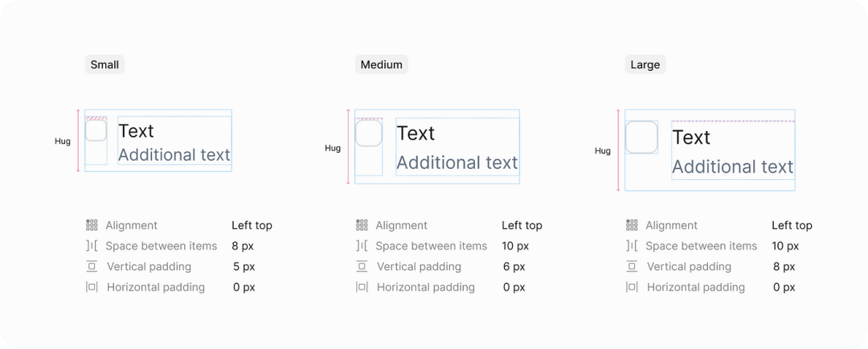Click the Vertical padding icon under Small

92,266
